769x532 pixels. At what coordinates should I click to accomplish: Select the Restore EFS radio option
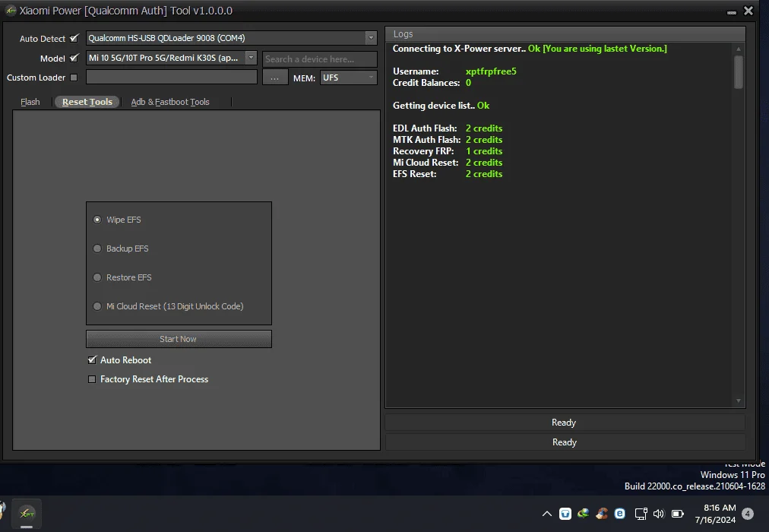click(97, 277)
